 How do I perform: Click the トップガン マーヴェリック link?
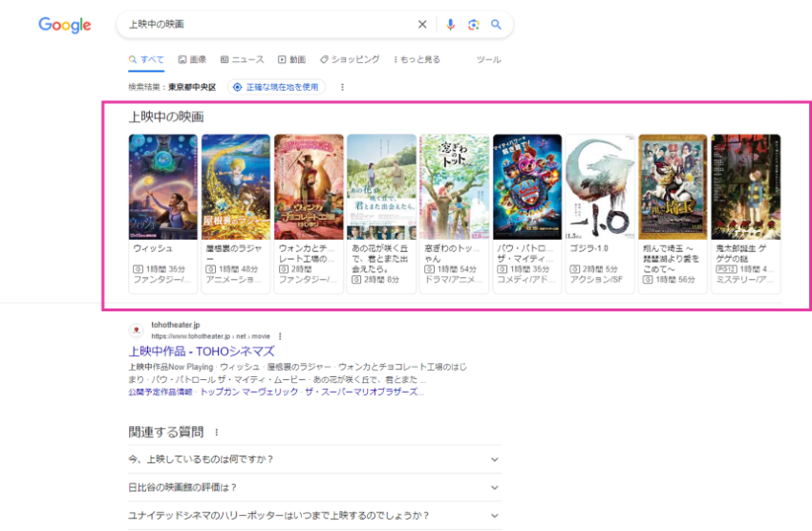(x=249, y=393)
